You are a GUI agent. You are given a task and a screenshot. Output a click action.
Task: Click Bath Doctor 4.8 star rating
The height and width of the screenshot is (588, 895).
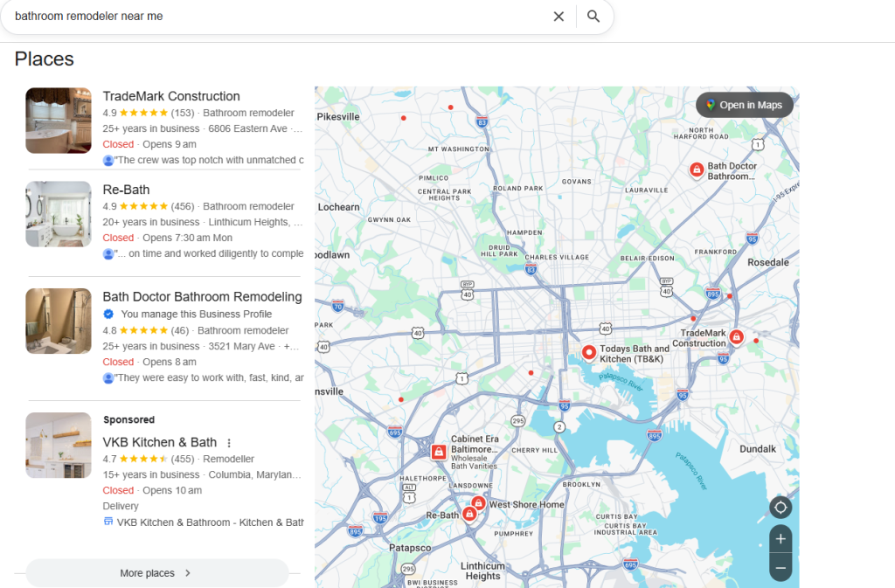(x=144, y=331)
